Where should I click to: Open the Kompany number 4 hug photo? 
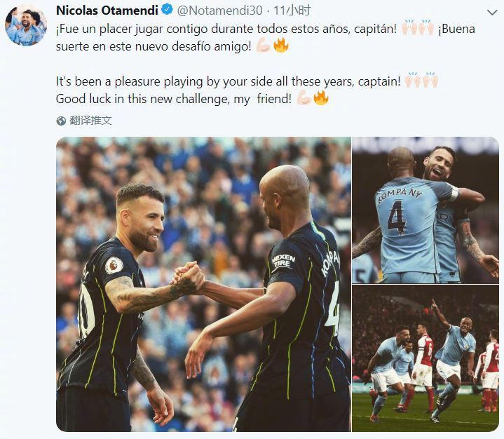click(425, 210)
